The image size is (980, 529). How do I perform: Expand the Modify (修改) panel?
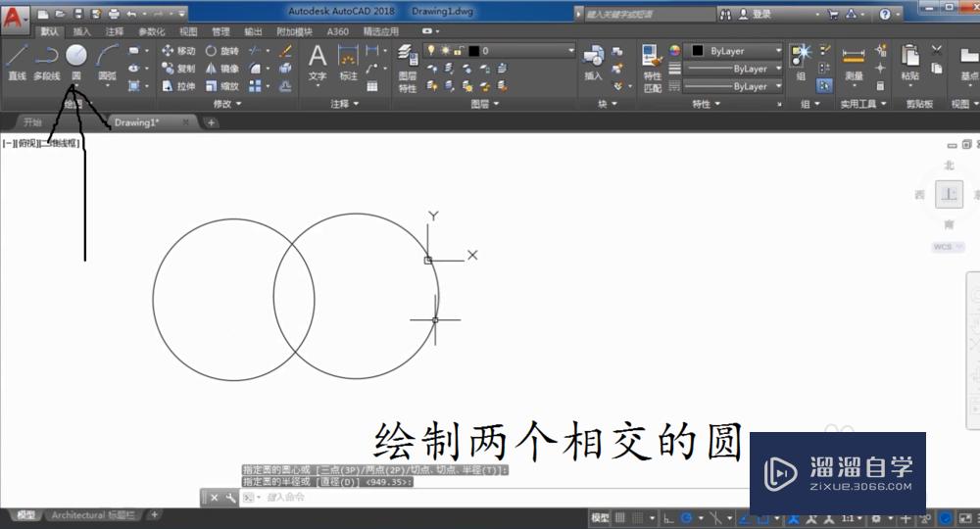[x=227, y=104]
